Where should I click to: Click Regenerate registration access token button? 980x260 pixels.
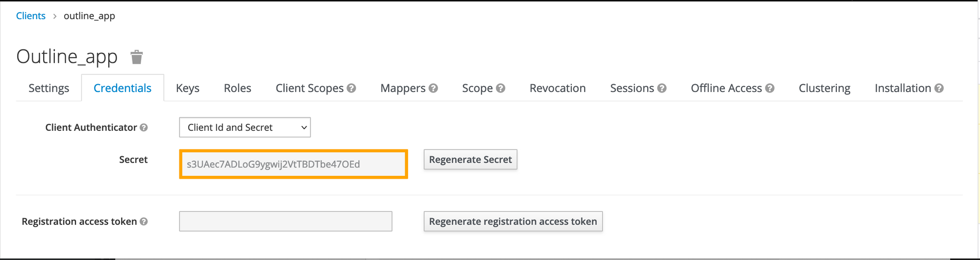pos(513,221)
